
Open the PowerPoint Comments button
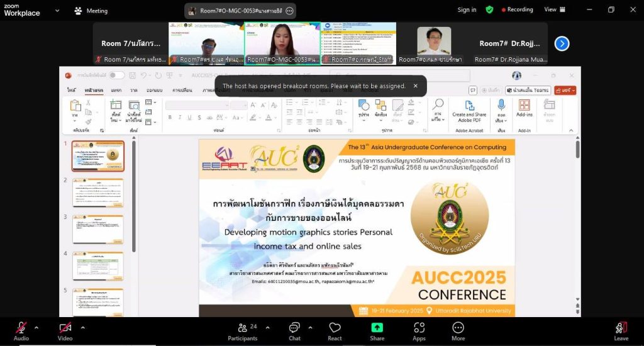473,90
